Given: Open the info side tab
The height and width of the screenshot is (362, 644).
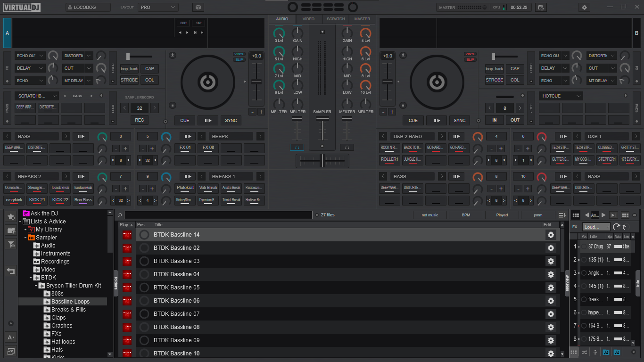Looking at the screenshot, I should click(x=638, y=283).
